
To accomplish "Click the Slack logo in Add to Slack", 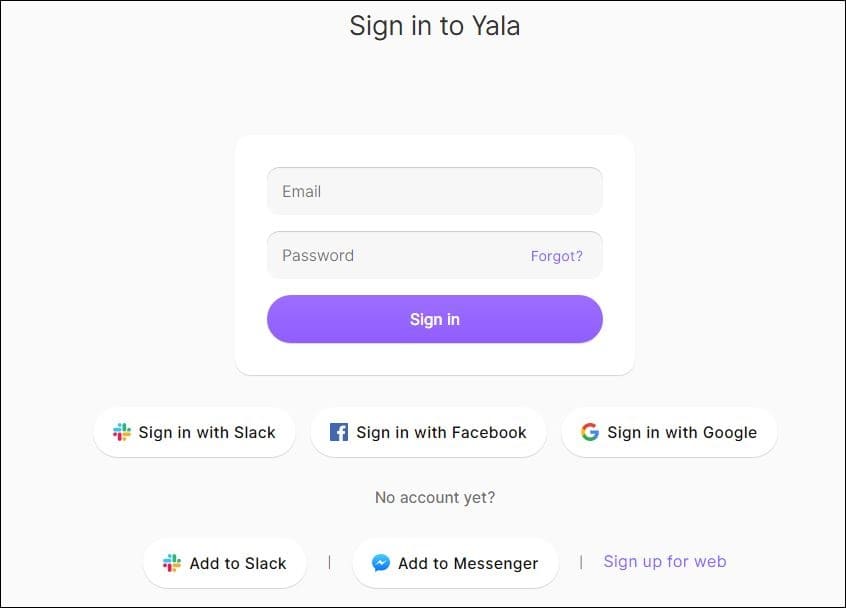I will pyautogui.click(x=172, y=563).
